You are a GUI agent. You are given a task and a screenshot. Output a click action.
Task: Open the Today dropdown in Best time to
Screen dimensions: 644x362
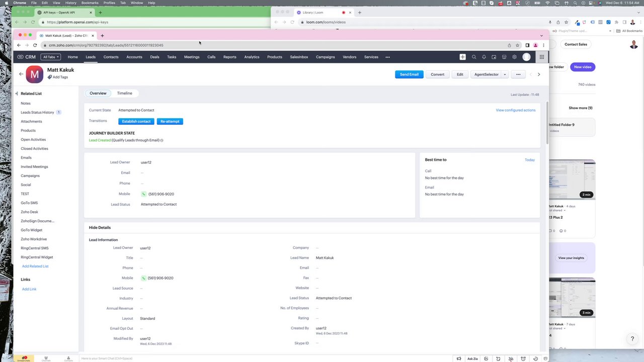(x=529, y=160)
